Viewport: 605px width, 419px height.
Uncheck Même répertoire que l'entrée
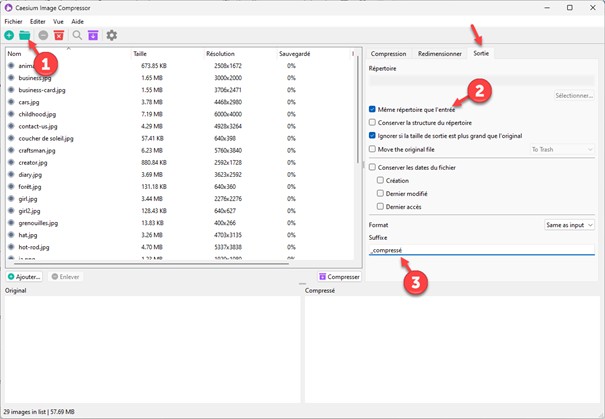pos(372,110)
